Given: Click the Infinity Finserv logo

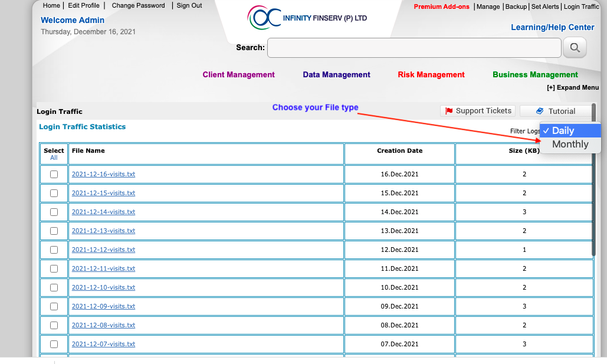Looking at the screenshot, I should point(264,18).
